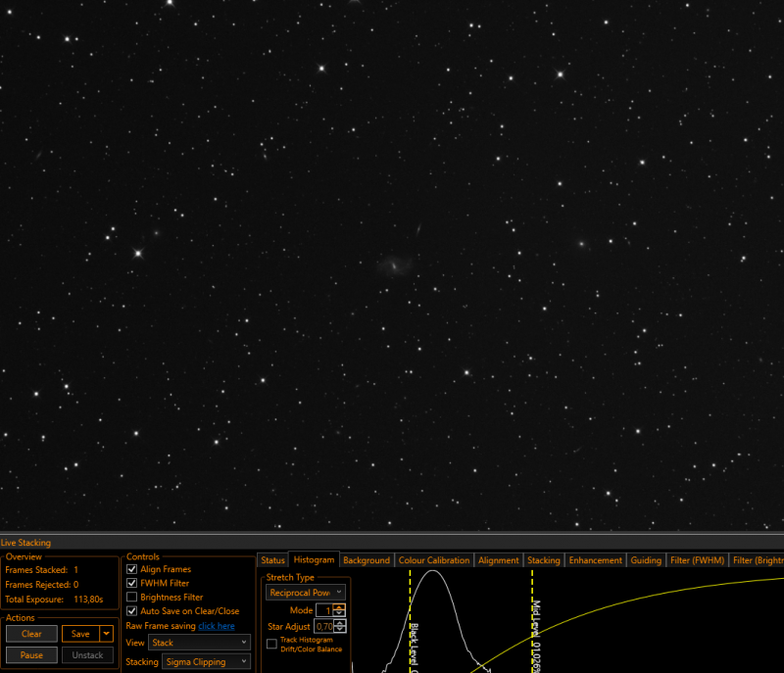Open the Guiding tab

[646, 560]
